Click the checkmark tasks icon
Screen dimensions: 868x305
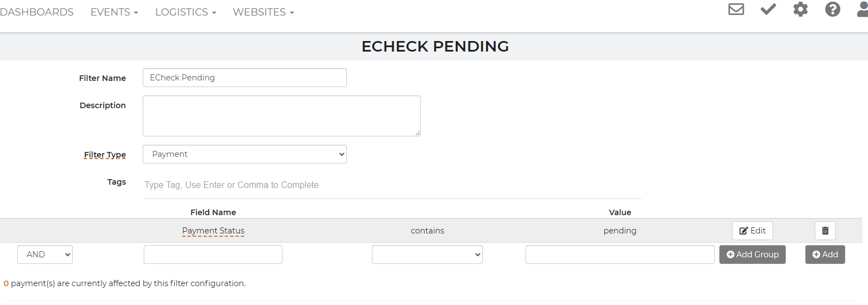[768, 9]
